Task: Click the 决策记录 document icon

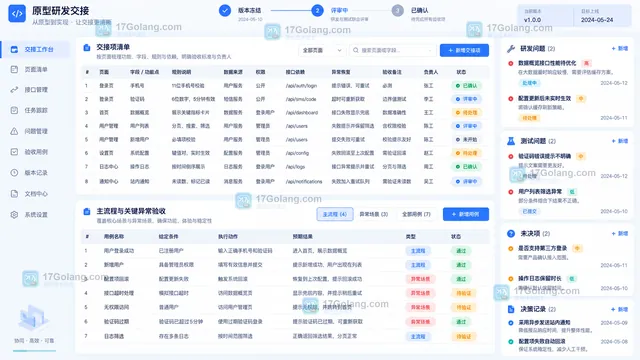Action: (x=511, y=309)
